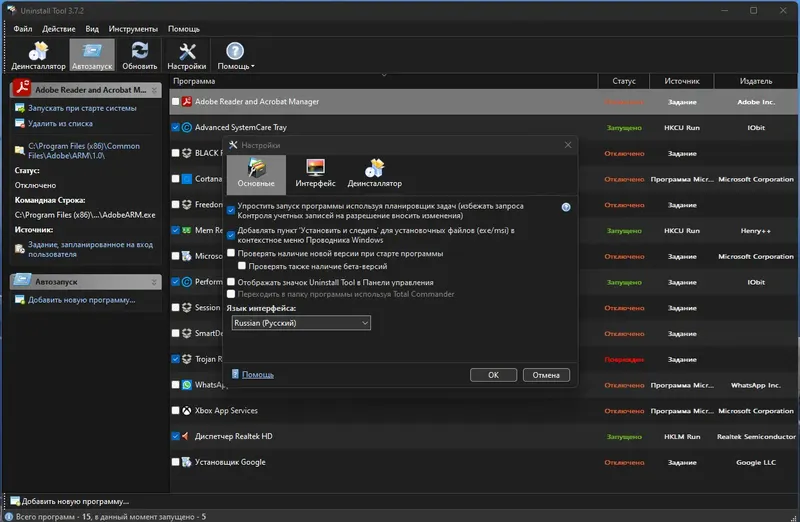Open the Помощь toolbar dropdown
This screenshot has height=522, width=800.
click(235, 56)
